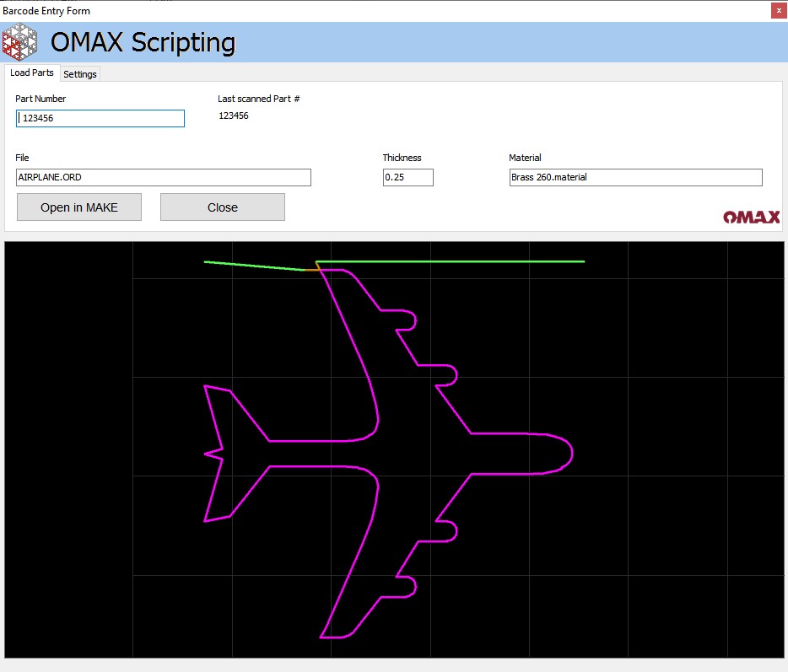The width and height of the screenshot is (788, 672).
Task: Click the OMAX Scripting cube logo icon
Action: [x=19, y=41]
